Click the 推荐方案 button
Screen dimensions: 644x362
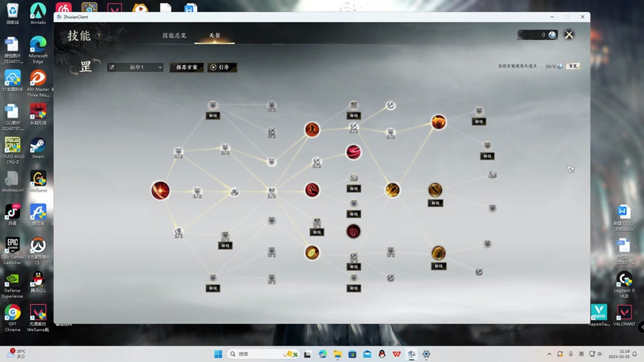tap(186, 68)
